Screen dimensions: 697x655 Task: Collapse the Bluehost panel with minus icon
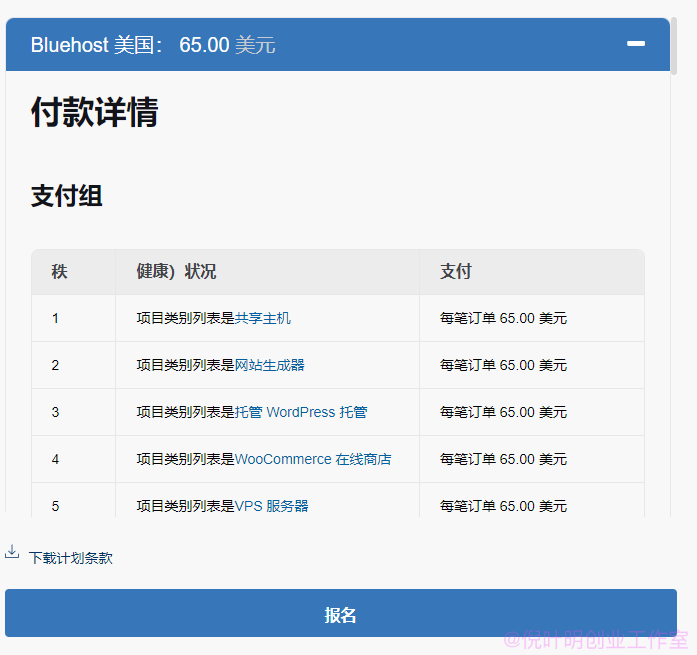(636, 44)
